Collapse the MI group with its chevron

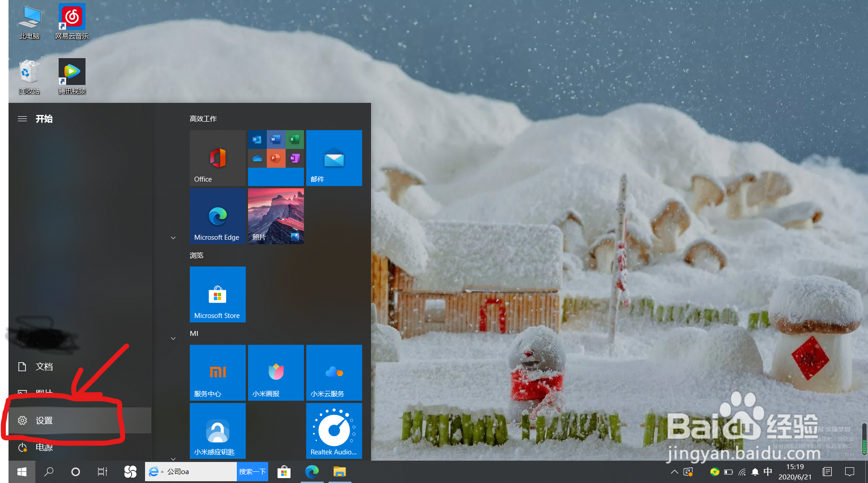pos(173,338)
